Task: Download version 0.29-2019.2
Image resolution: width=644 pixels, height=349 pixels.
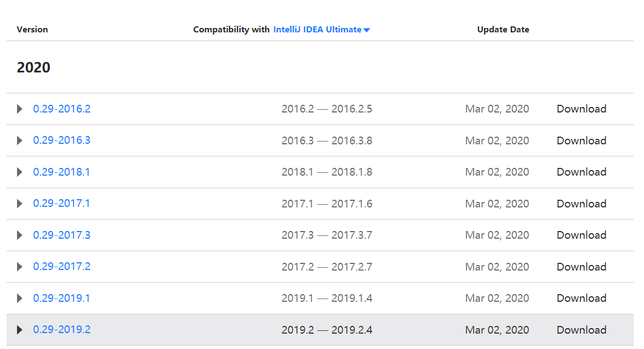Action: pyautogui.click(x=581, y=330)
